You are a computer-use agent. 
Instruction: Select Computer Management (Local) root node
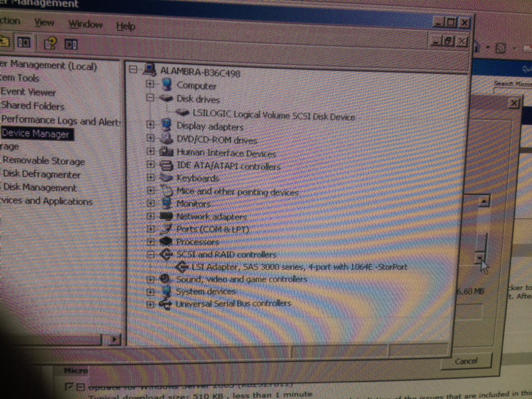pyautogui.click(x=48, y=65)
